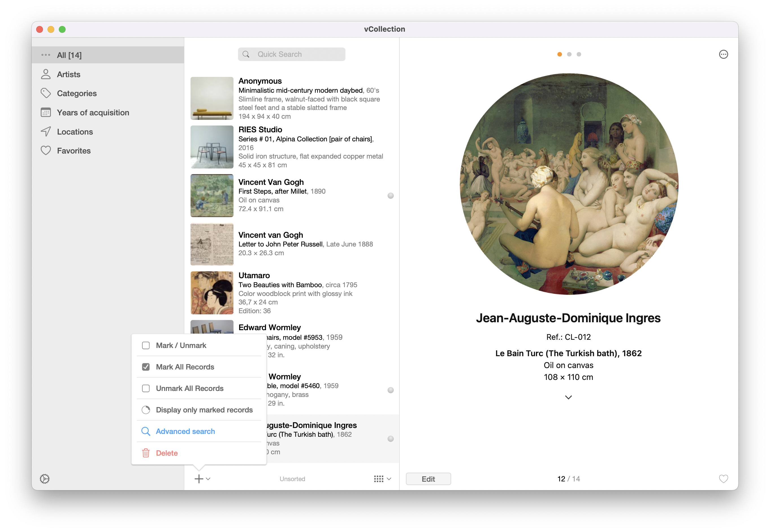Select Van Gogh First Steps thumbnail
This screenshot has width=770, height=532.
pyautogui.click(x=212, y=196)
